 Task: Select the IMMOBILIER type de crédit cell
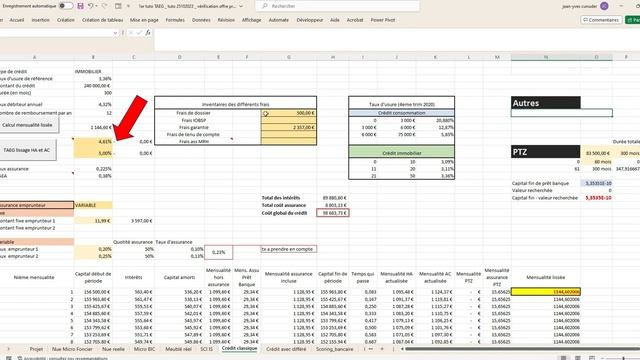click(93, 71)
